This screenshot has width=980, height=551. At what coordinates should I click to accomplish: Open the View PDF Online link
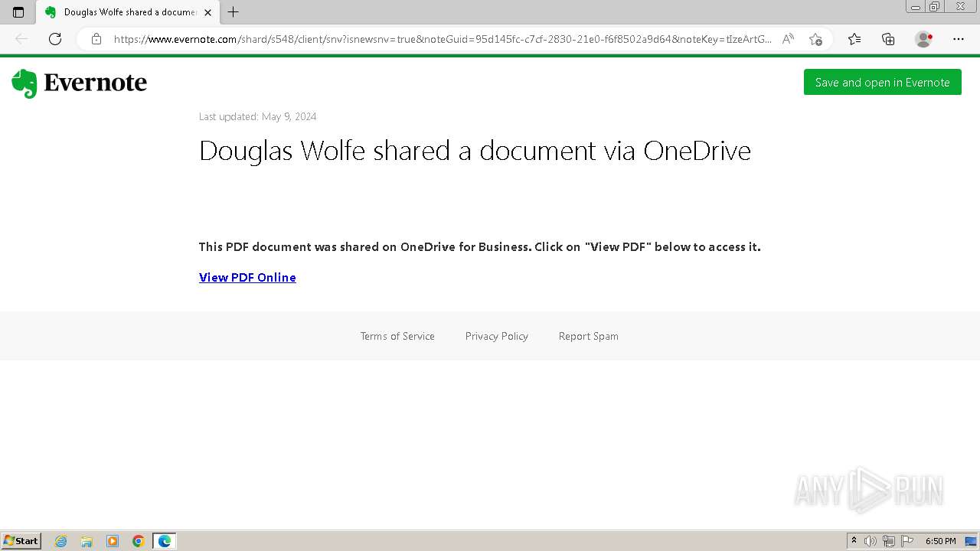point(247,277)
